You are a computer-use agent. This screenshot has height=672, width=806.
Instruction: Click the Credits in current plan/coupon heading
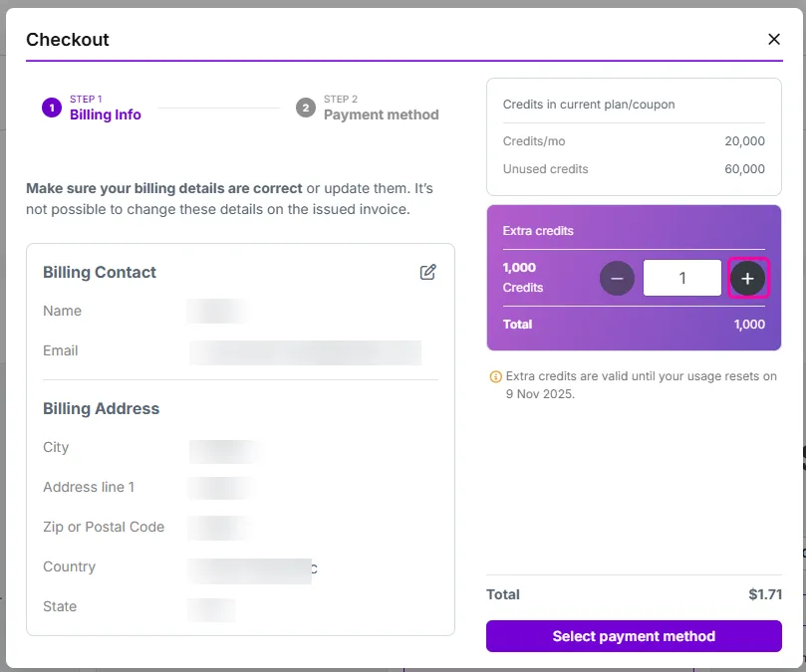click(589, 105)
